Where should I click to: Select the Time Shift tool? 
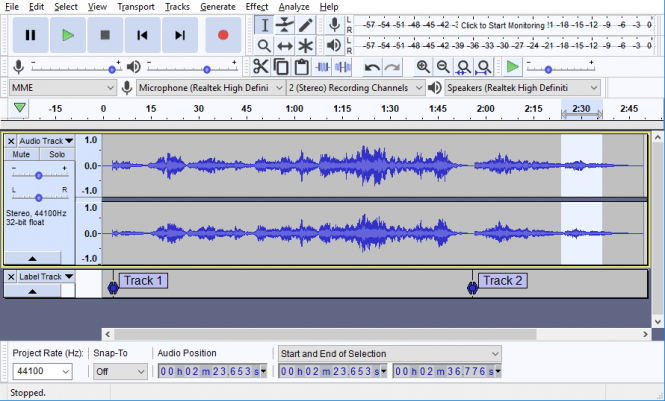285,45
